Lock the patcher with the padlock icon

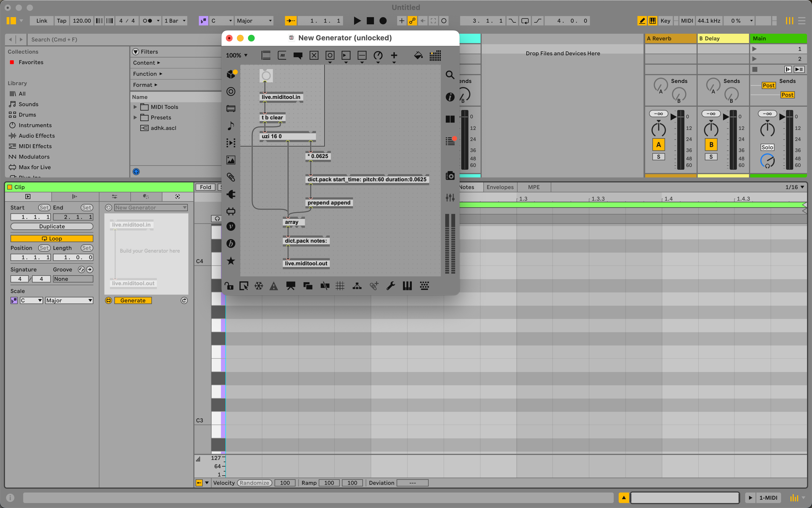229,286
